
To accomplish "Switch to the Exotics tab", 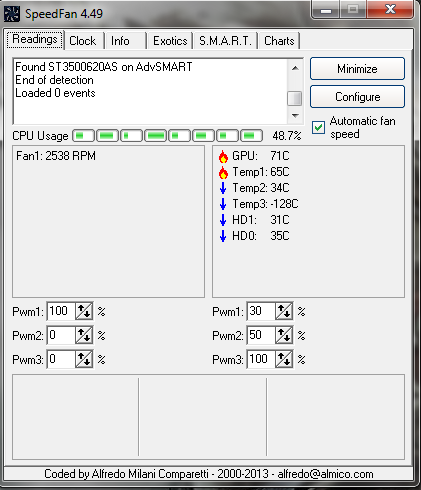I will tap(170, 41).
